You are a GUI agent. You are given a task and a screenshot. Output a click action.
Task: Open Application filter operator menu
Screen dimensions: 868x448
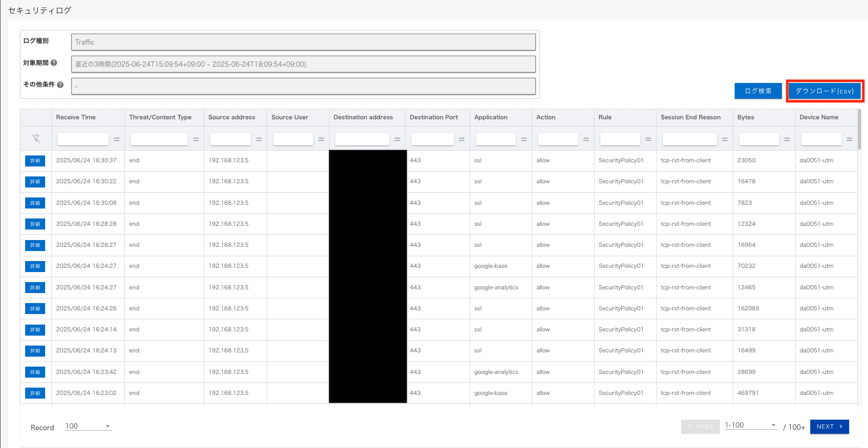pos(524,139)
